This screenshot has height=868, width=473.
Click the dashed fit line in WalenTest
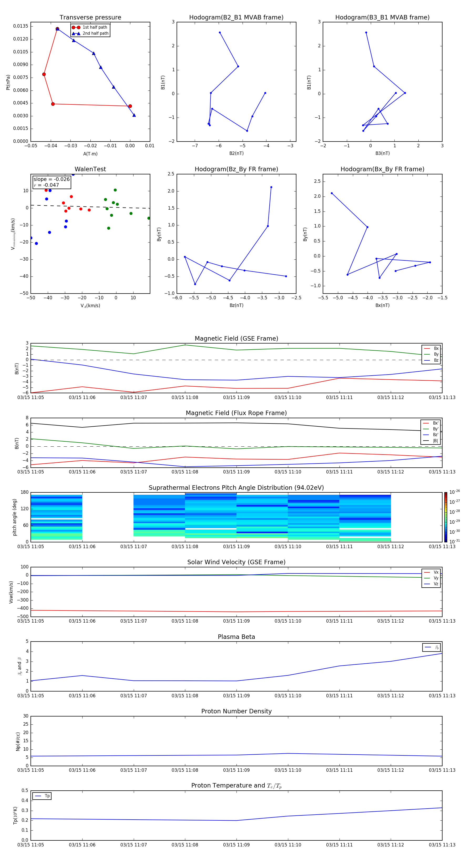pyautogui.click(x=90, y=206)
